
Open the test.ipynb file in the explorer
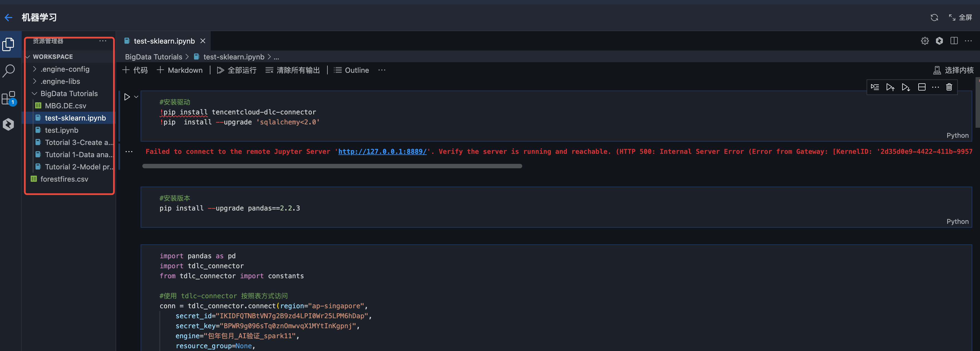[61, 130]
